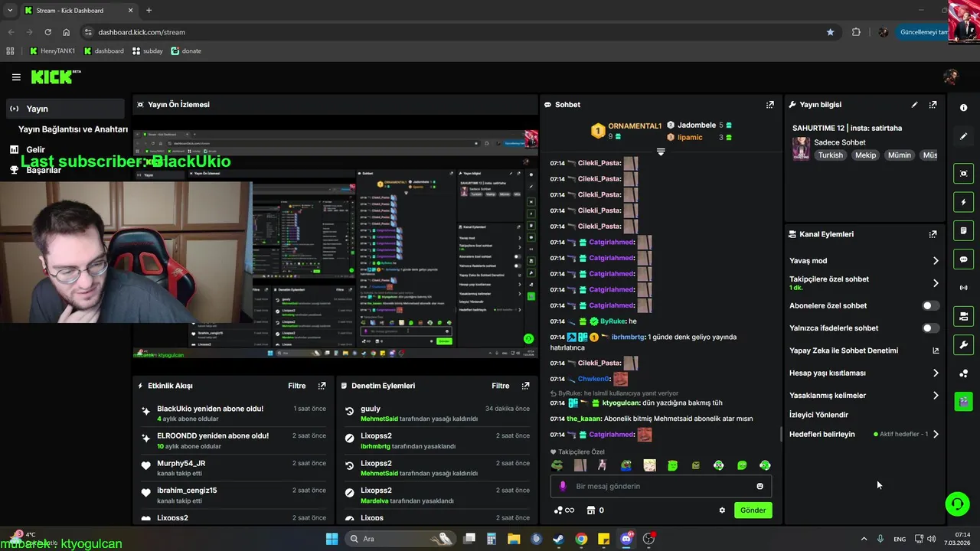Expand Takipçilere özel sohbet settings
The image size is (980, 551).
936,283
